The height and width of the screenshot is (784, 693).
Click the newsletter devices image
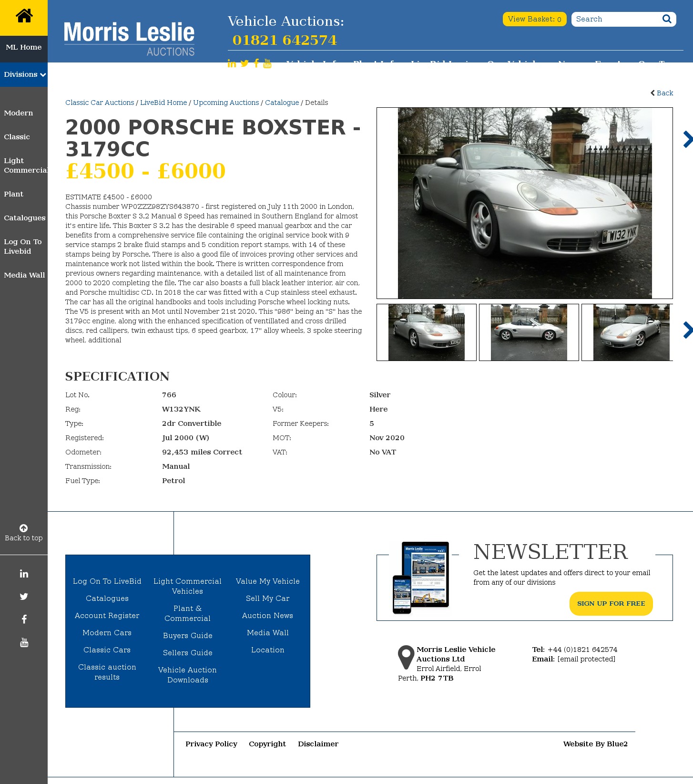pyautogui.click(x=421, y=578)
